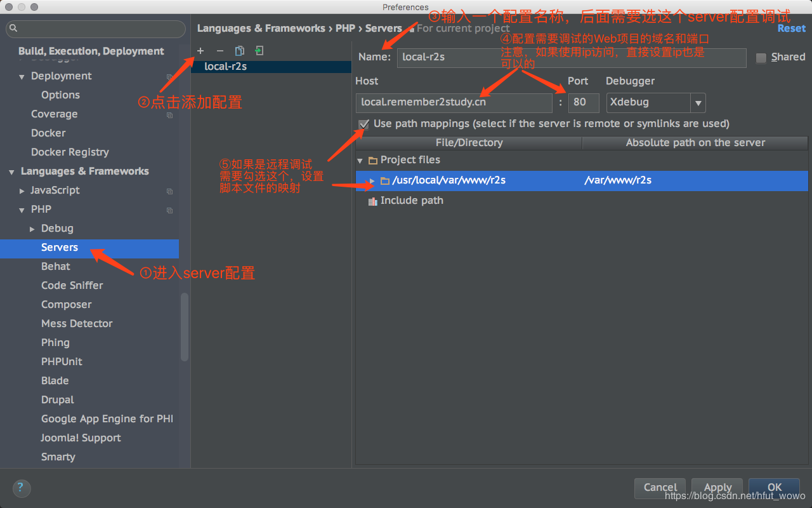Viewport: 812px width, 508px height.
Task: Click the Reset link
Action: tap(791, 28)
